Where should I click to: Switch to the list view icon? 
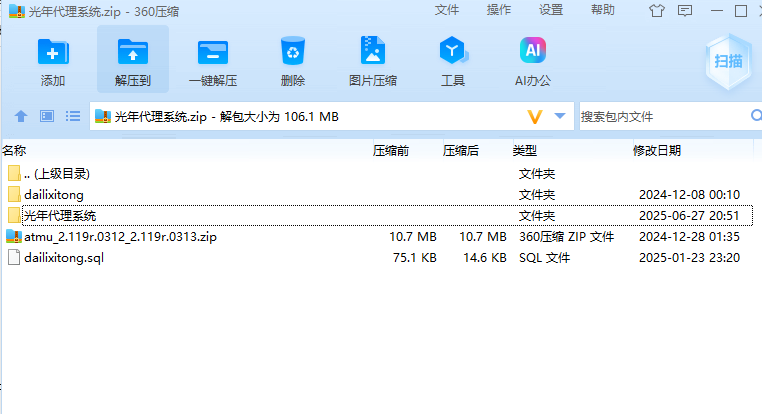point(73,116)
